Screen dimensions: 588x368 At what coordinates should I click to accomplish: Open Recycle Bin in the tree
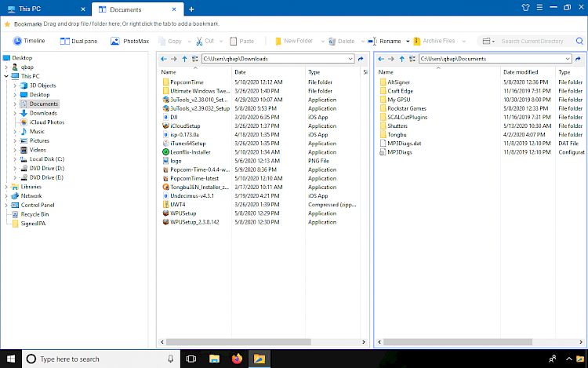tap(34, 214)
